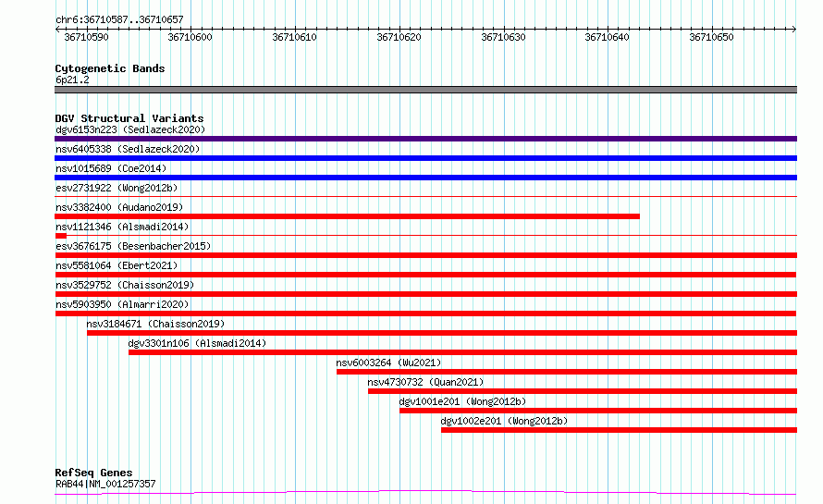Image resolution: width=823 pixels, height=504 pixels.
Task: Click the 36710630 ruler coordinate
Action: 503,37
